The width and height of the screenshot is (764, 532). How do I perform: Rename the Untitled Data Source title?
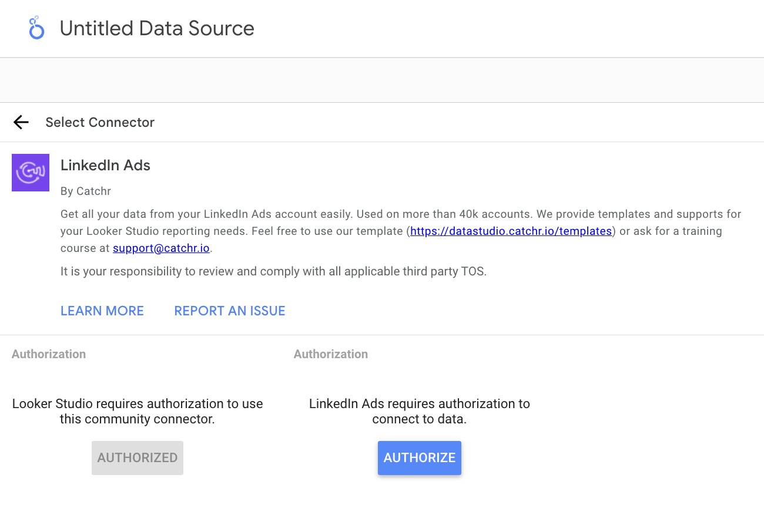click(x=156, y=28)
